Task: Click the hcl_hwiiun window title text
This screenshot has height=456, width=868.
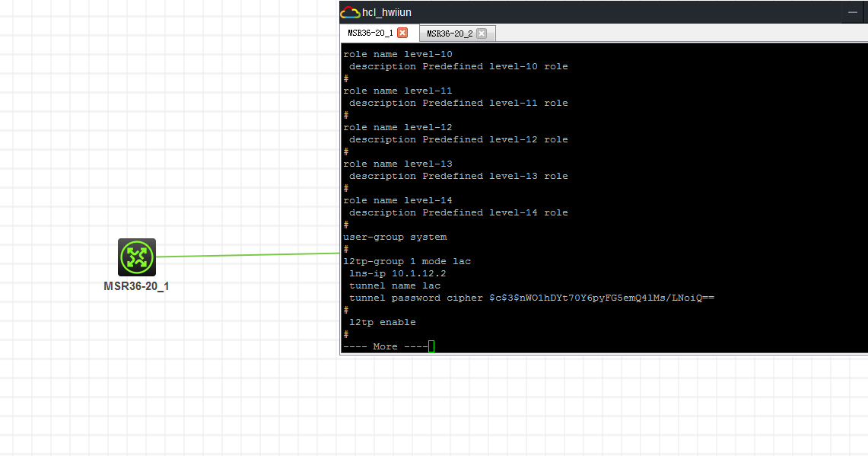Action: (x=386, y=13)
